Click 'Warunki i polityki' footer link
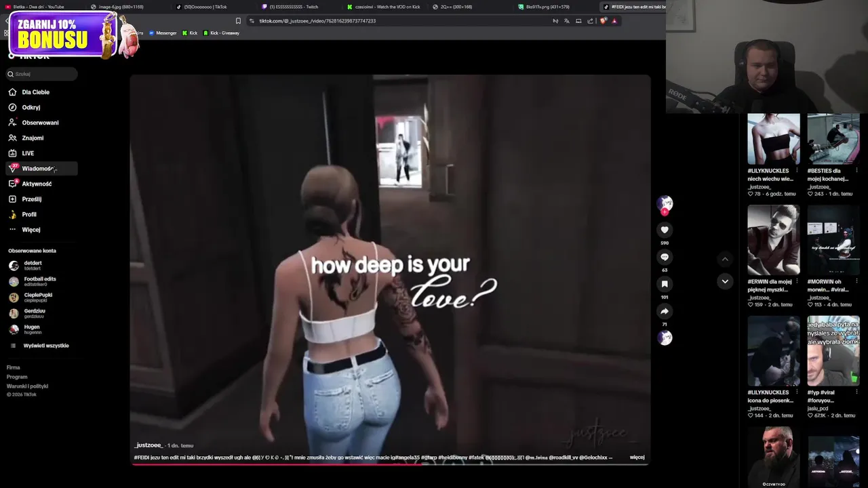 27,386
